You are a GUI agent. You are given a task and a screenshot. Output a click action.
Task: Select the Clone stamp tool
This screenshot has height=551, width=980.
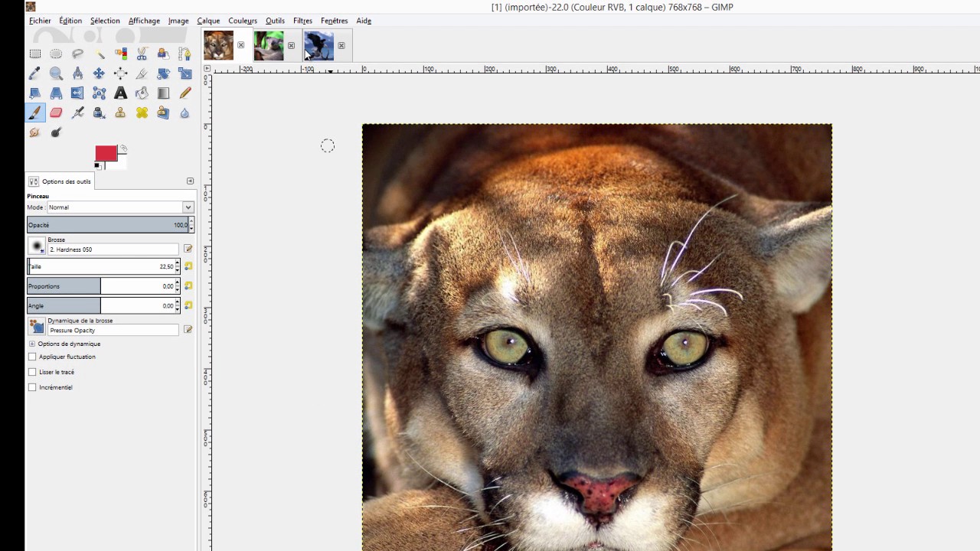(x=120, y=113)
